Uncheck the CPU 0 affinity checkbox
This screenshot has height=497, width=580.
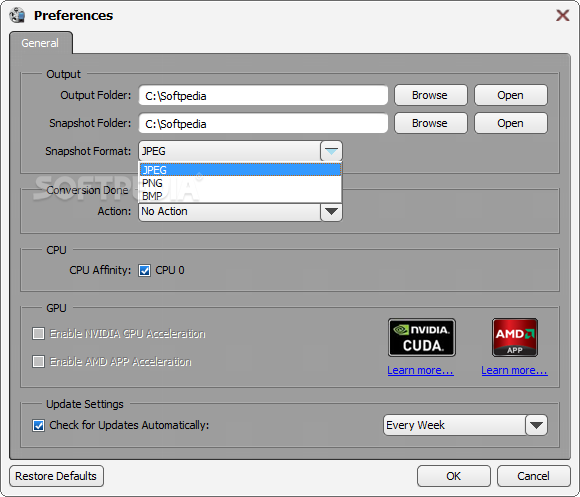144,270
